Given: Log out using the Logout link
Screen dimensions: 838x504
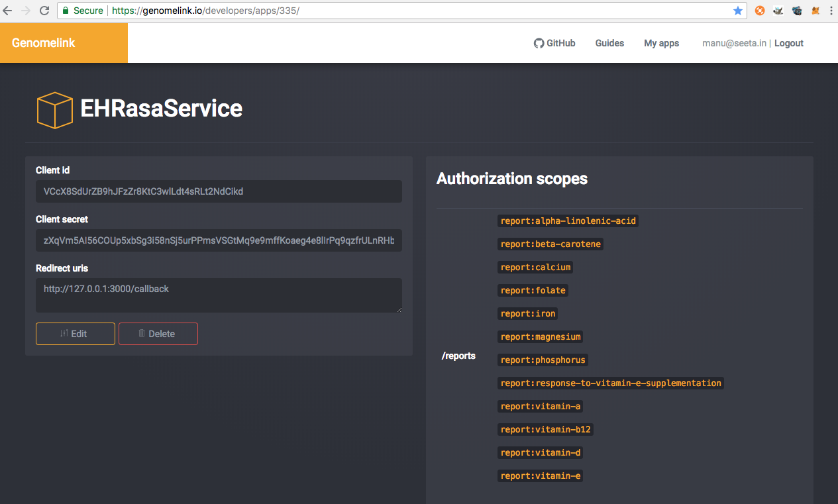Looking at the screenshot, I should pyautogui.click(x=789, y=43).
